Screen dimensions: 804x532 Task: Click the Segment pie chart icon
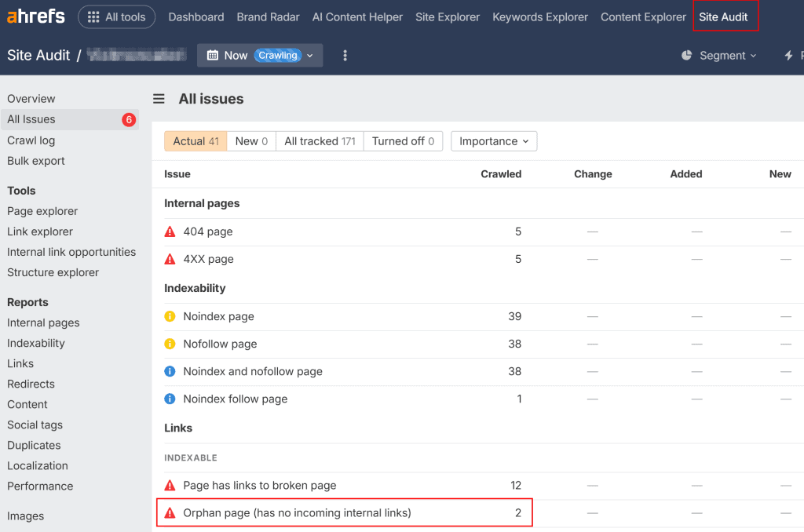(686, 56)
